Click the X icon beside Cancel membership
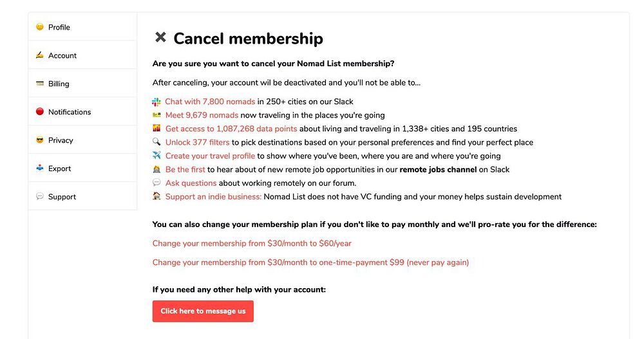 160,38
